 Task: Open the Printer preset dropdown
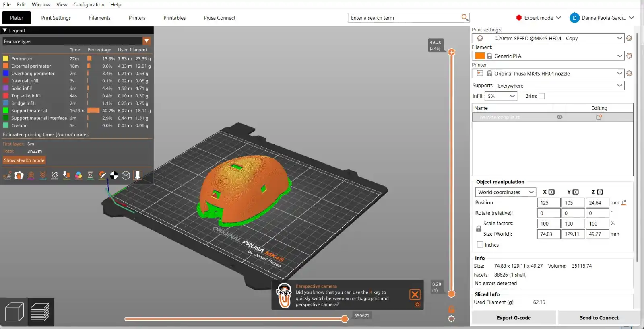pyautogui.click(x=548, y=74)
